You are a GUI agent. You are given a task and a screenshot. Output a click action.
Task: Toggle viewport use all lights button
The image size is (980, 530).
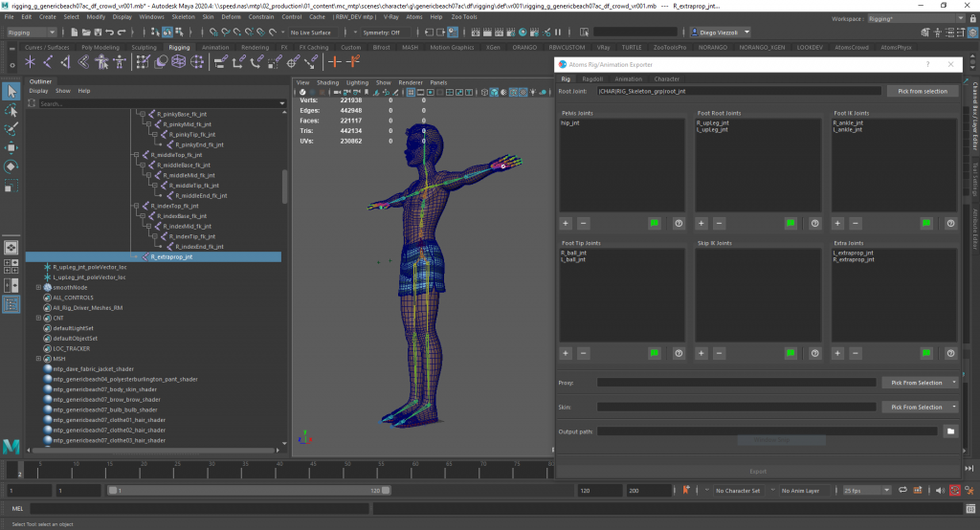point(533,93)
